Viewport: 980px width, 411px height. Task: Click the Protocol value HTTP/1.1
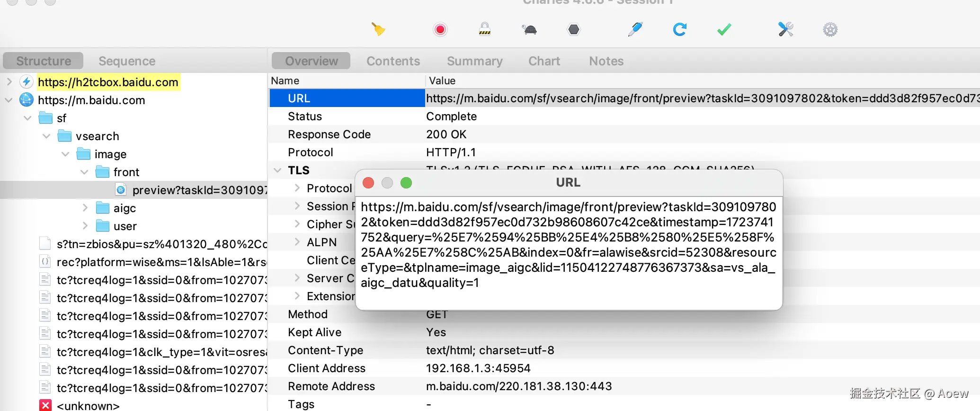click(x=451, y=152)
